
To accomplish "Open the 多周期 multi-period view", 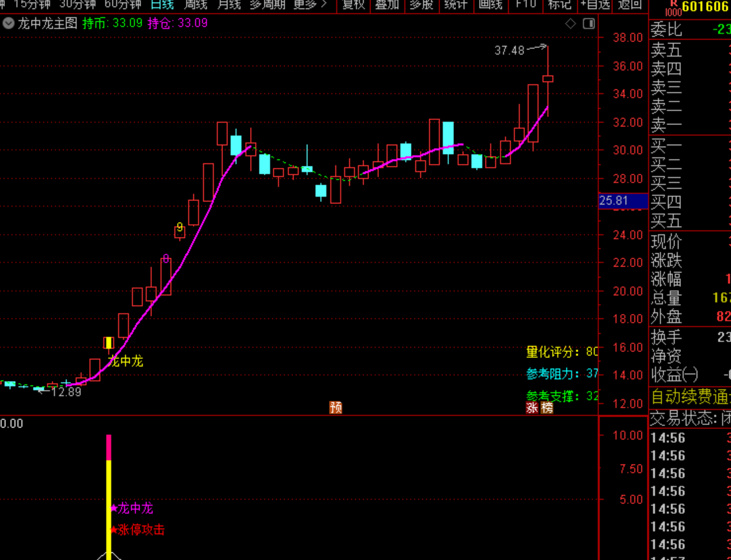I will pos(267,5).
